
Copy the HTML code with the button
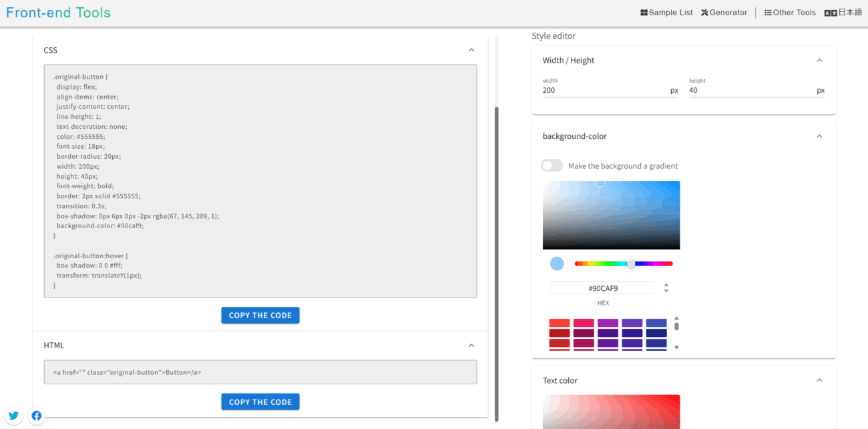tap(260, 402)
